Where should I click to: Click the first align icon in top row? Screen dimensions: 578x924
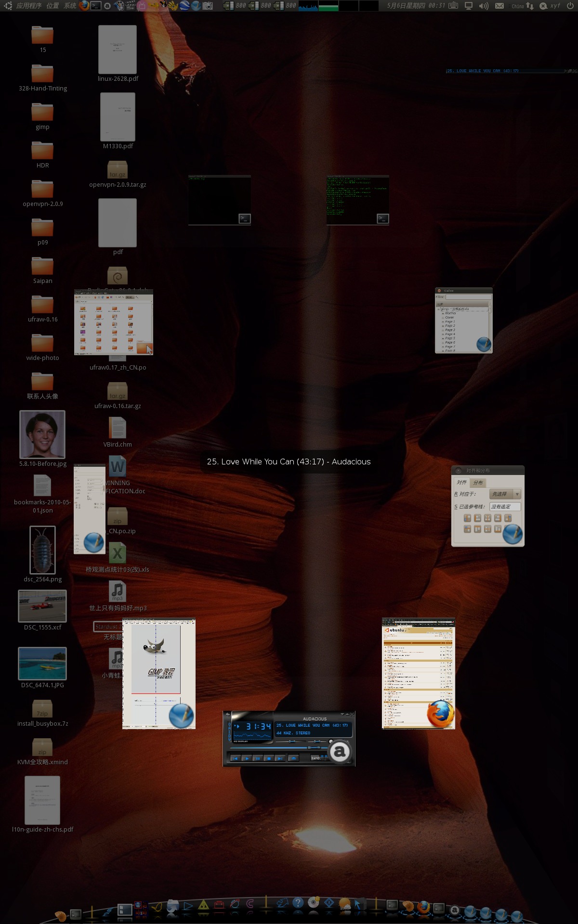tap(467, 518)
